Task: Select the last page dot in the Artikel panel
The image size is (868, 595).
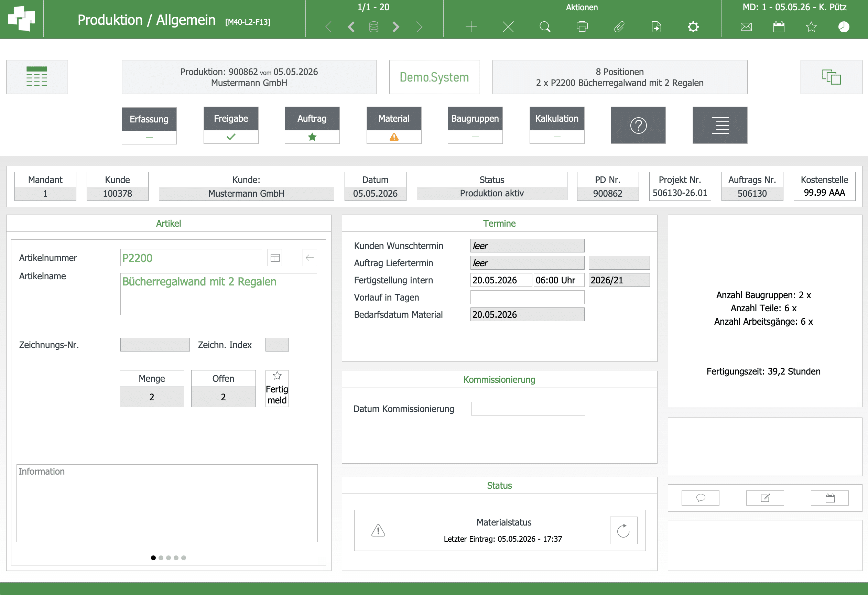Action: tap(183, 558)
